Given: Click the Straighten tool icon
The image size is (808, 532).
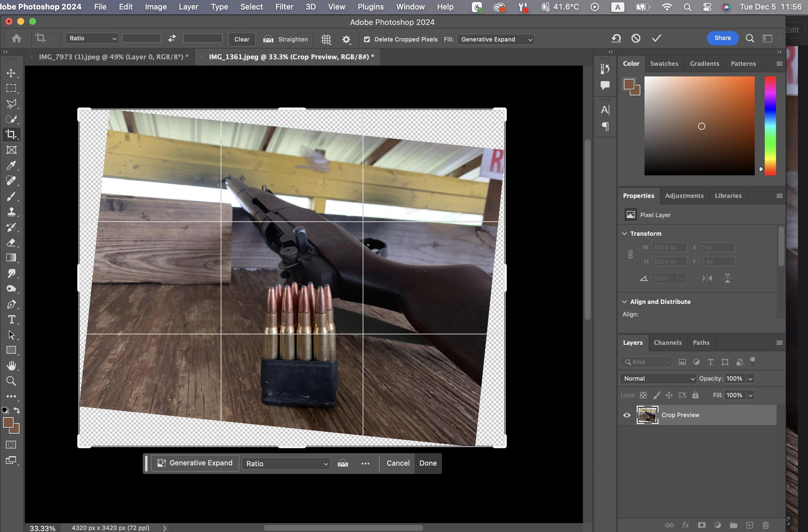Looking at the screenshot, I should 268,39.
